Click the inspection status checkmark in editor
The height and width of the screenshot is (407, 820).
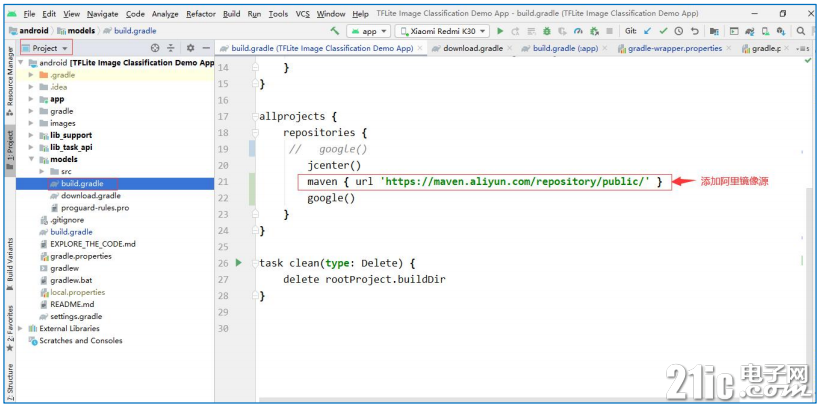pyautogui.click(x=807, y=61)
